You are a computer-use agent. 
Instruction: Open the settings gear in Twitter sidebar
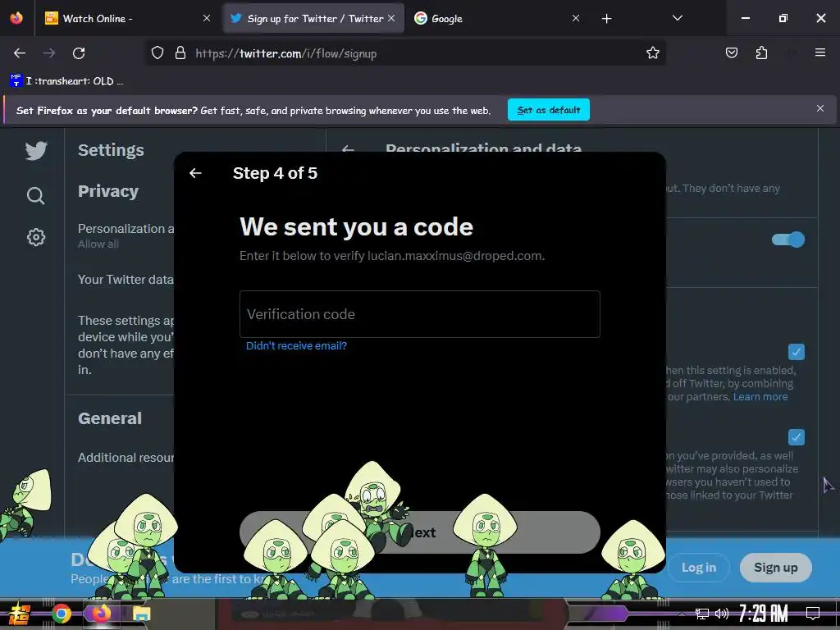tap(36, 237)
